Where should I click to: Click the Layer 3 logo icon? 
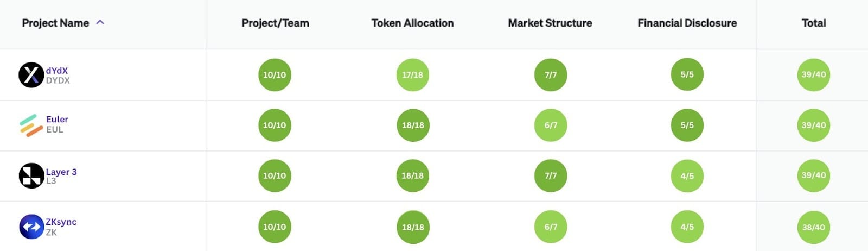(31, 175)
